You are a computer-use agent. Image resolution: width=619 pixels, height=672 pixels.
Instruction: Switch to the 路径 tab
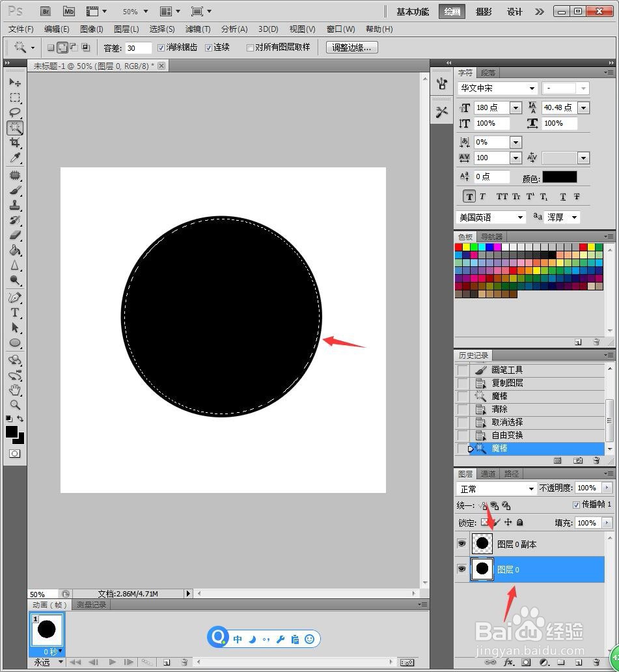click(x=512, y=473)
